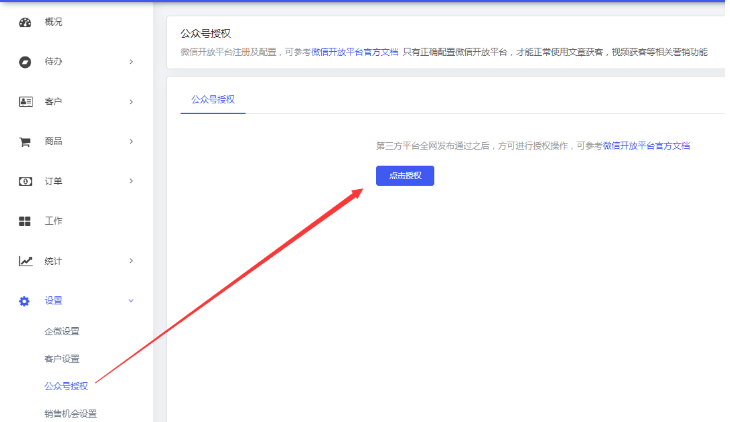730x422 pixels.
Task: Click the 统计 line chart icon
Action: coord(25,261)
